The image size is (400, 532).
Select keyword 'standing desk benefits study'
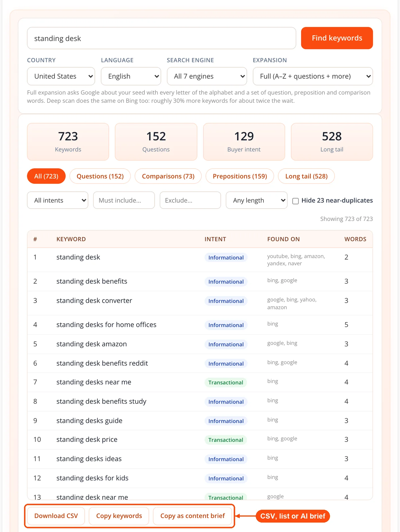coord(101,401)
